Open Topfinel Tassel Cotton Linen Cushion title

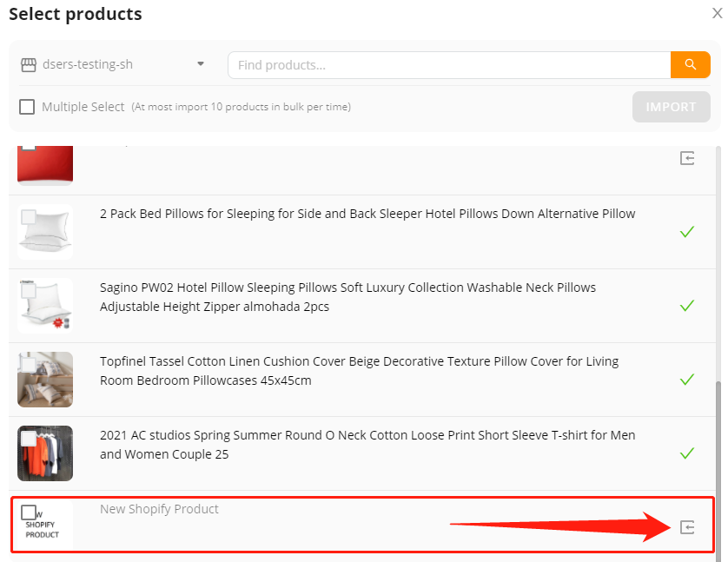coord(359,371)
